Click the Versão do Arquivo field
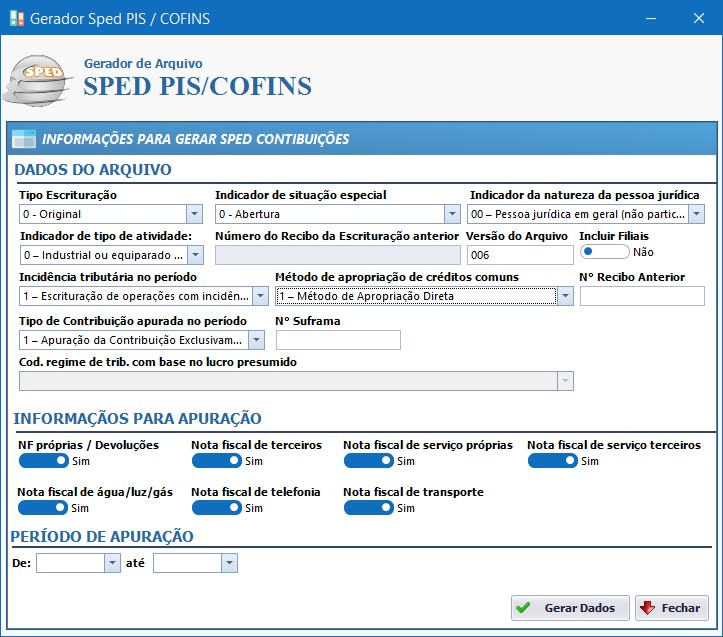Image resolution: width=723 pixels, height=637 pixels. tap(520, 255)
